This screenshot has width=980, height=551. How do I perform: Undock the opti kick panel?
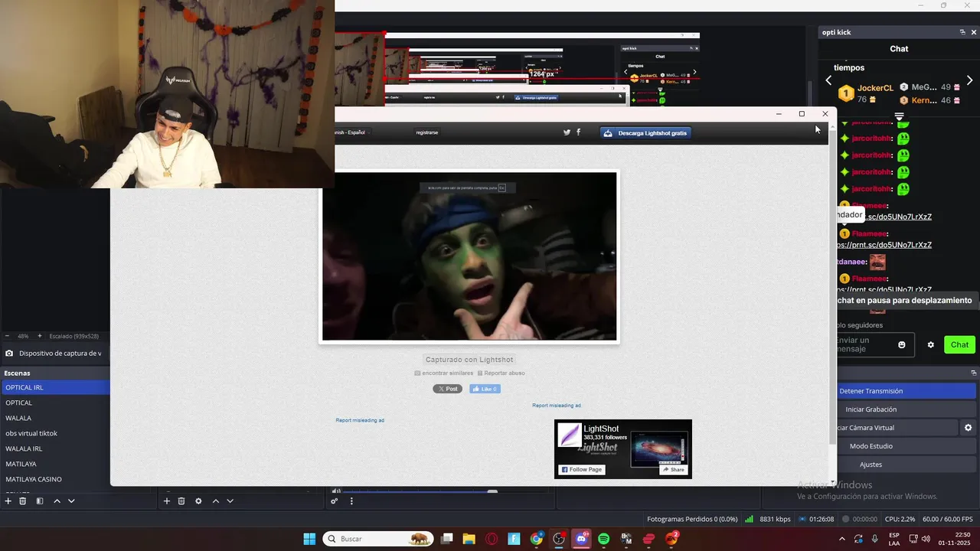pos(962,32)
